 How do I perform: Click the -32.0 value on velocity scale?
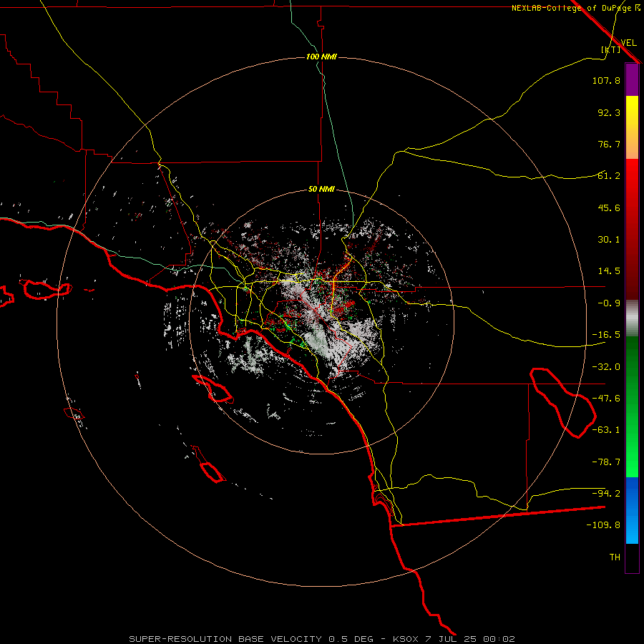click(606, 367)
